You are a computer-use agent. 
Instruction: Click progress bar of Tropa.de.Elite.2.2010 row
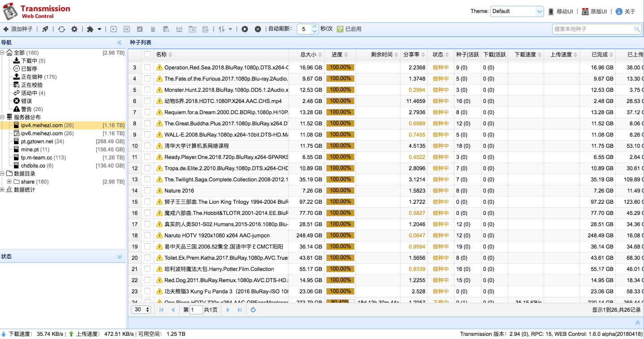(x=340, y=168)
